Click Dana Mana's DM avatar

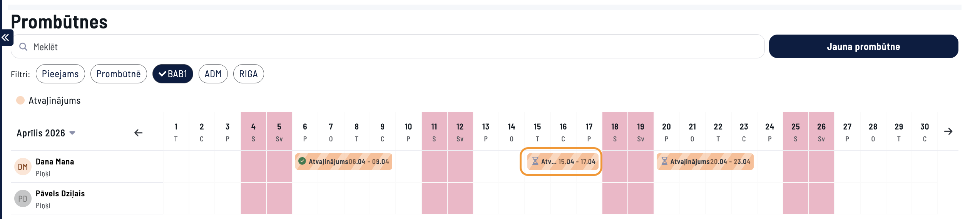coord(23,167)
